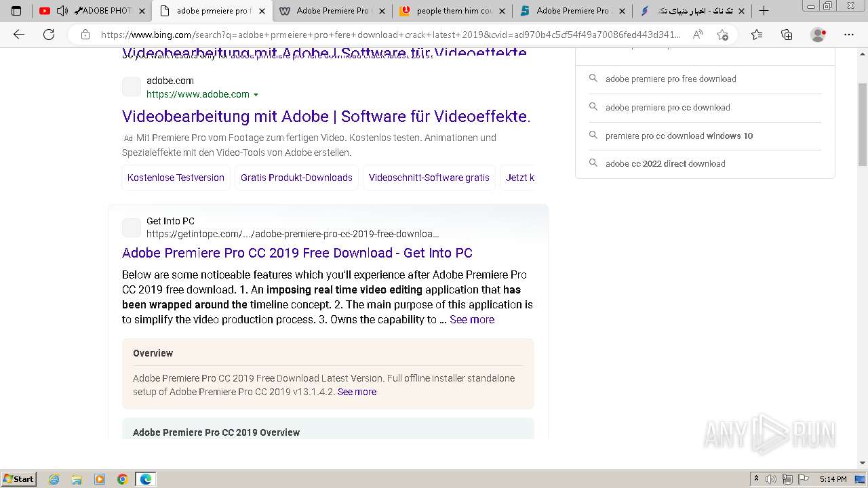Click the Videoschnitt-Software gratis button

coord(429,178)
